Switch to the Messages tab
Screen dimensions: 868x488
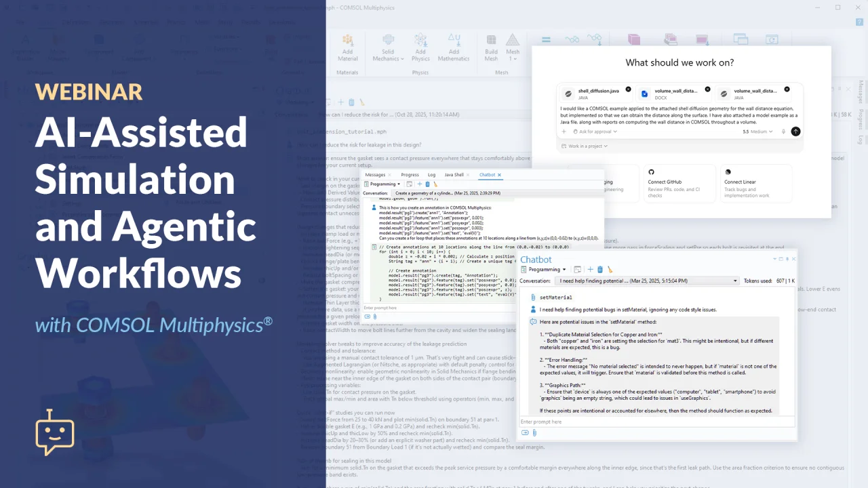(375, 175)
